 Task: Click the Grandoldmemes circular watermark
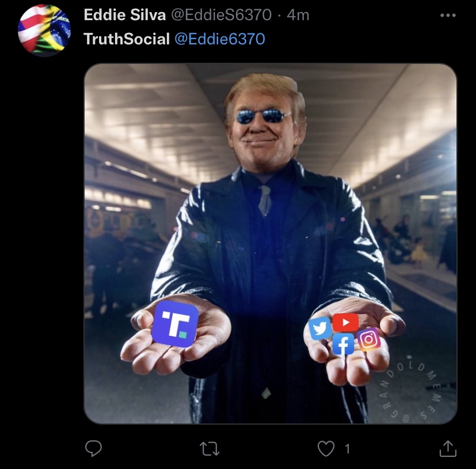pos(410,389)
